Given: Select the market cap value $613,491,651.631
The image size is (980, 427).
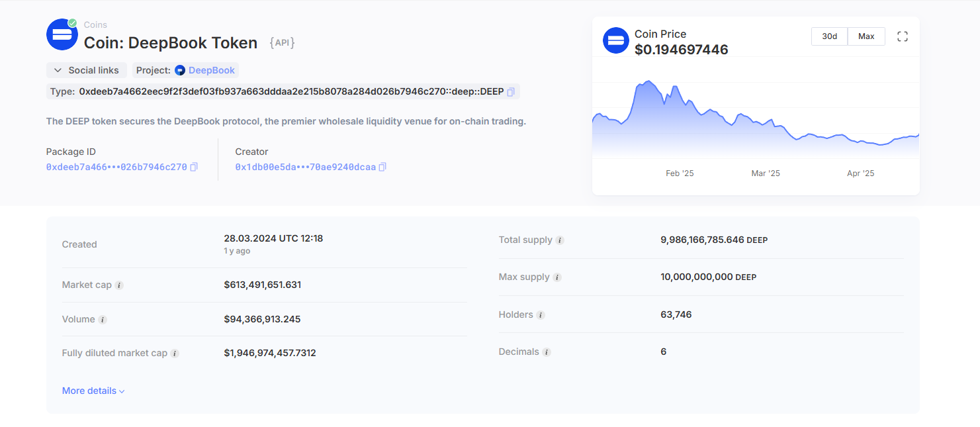Looking at the screenshot, I should 263,285.
